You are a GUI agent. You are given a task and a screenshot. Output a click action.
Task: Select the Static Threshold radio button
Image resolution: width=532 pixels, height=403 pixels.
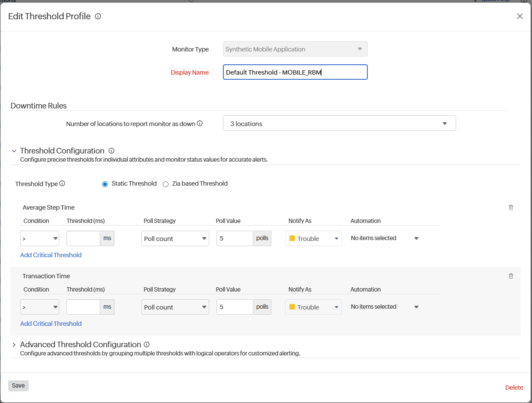(105, 183)
